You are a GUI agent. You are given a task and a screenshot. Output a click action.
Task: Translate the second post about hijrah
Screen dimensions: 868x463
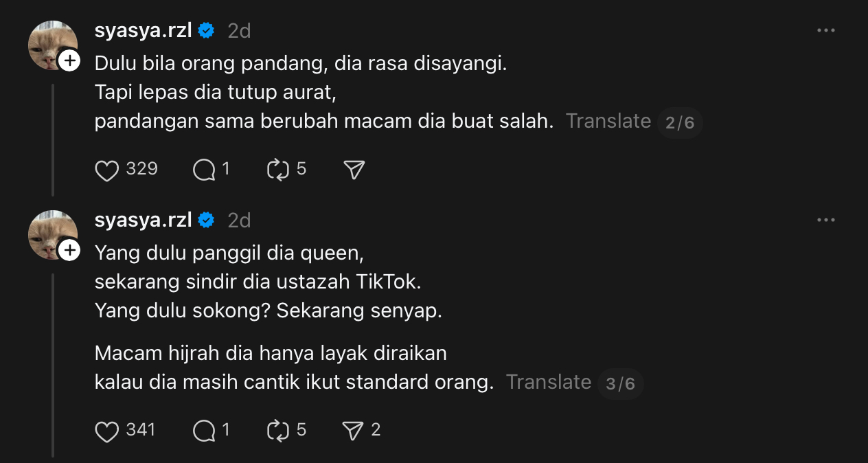pyautogui.click(x=548, y=383)
